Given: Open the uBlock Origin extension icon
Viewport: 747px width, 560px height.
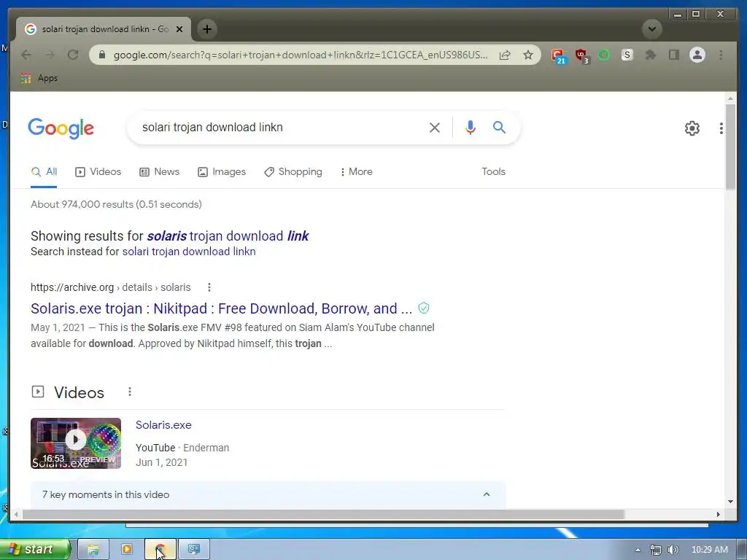Looking at the screenshot, I should click(581, 55).
